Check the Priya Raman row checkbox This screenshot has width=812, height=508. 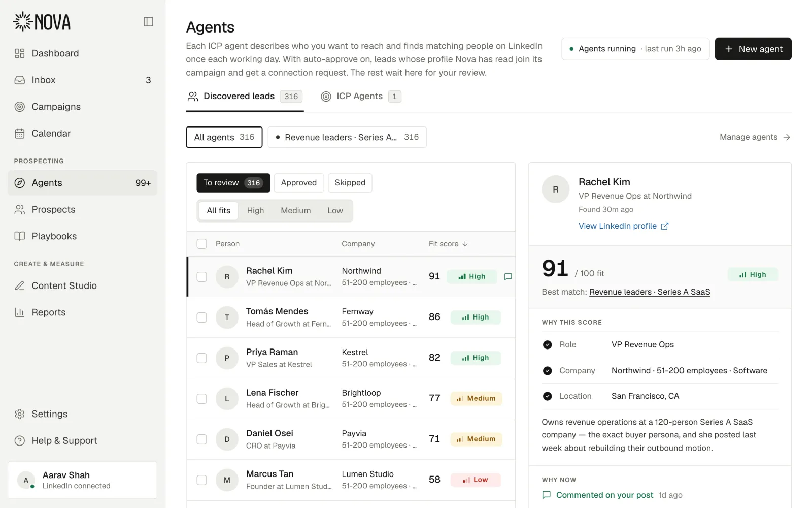tap(201, 358)
